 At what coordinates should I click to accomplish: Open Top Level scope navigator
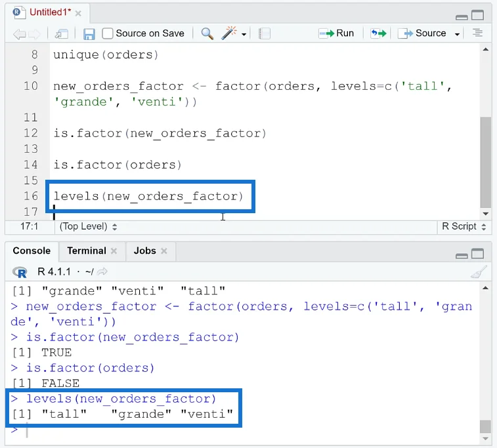click(88, 226)
